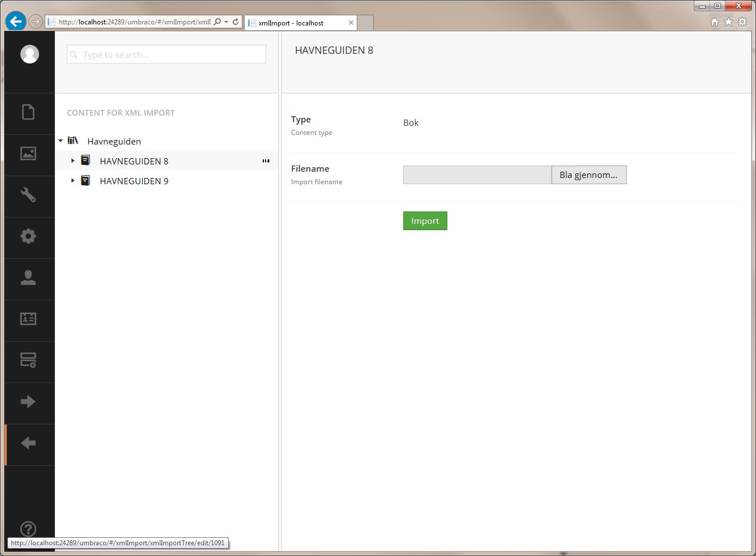Image resolution: width=756 pixels, height=556 pixels.
Task: Click the Import filename description text
Action: coord(317,182)
